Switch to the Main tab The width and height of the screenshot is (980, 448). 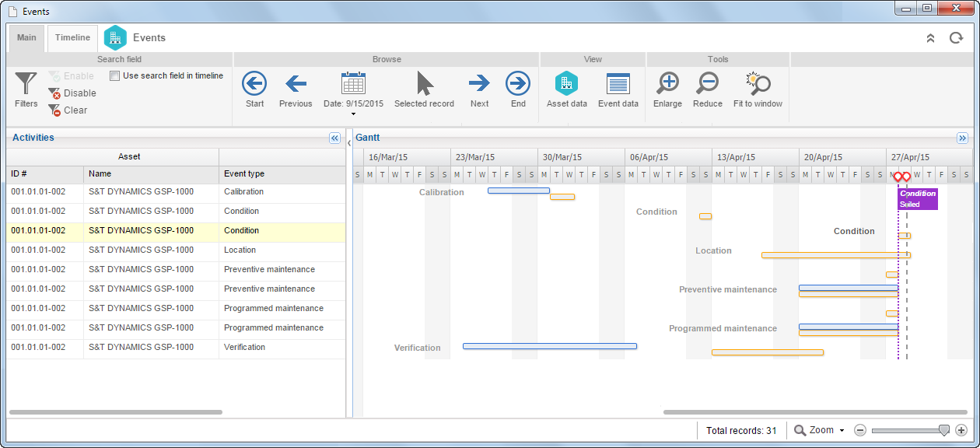point(26,38)
